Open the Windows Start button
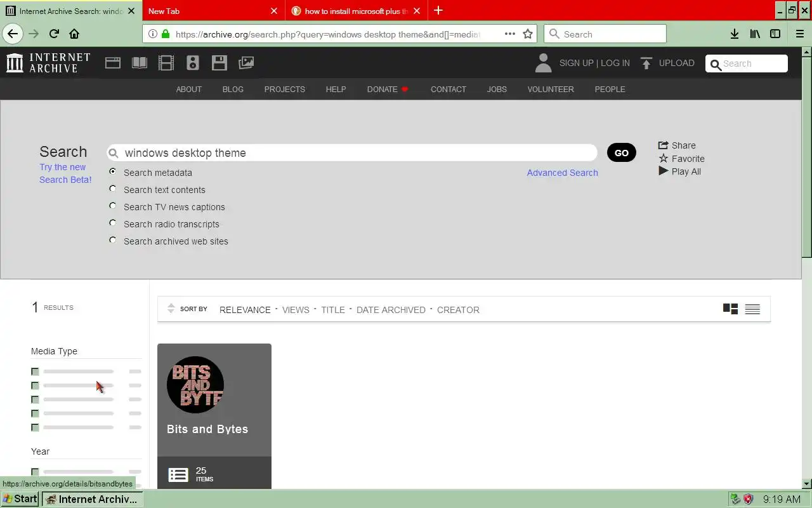 coord(20,499)
